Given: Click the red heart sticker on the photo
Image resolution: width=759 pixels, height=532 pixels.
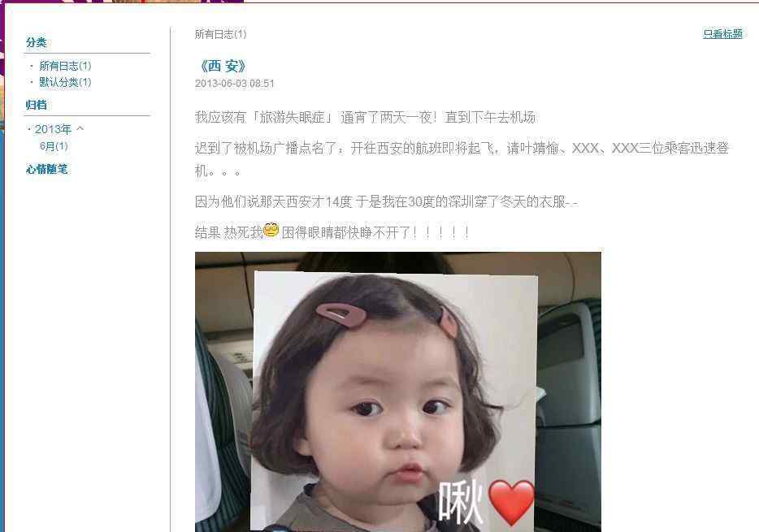Looking at the screenshot, I should click(x=511, y=501).
